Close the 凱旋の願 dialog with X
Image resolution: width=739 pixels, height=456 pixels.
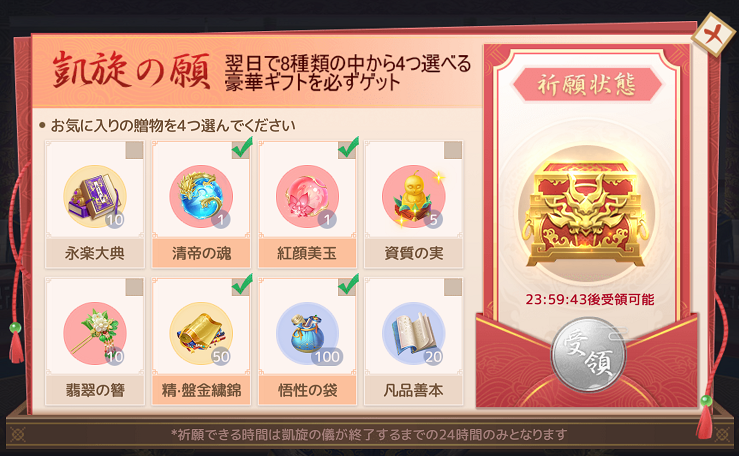713,34
